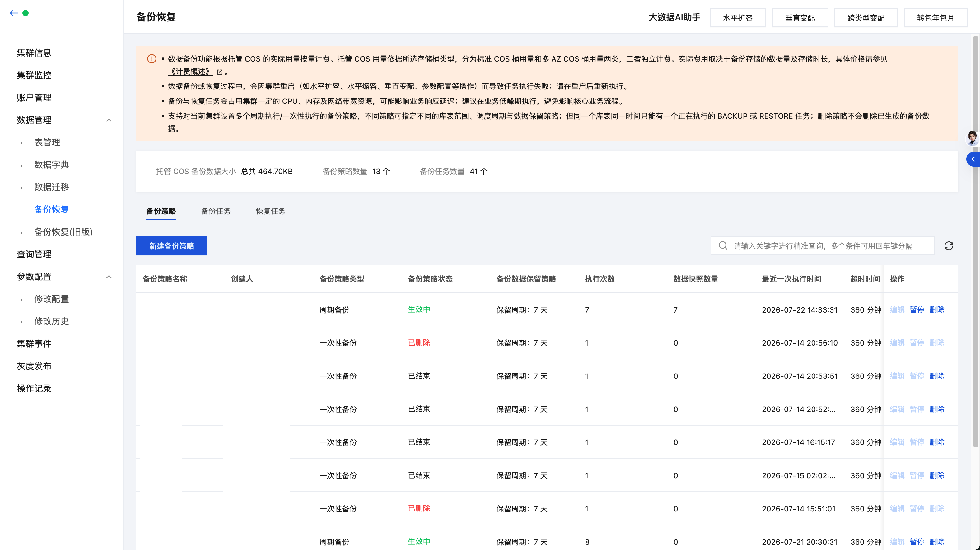
Task: Click the keyword search input field
Action: click(x=822, y=246)
